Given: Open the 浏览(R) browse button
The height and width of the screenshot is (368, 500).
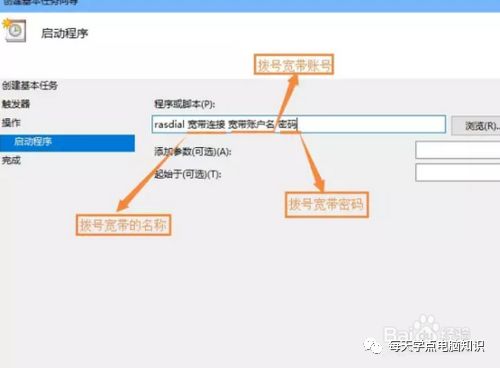Looking at the screenshot, I should click(x=476, y=126).
